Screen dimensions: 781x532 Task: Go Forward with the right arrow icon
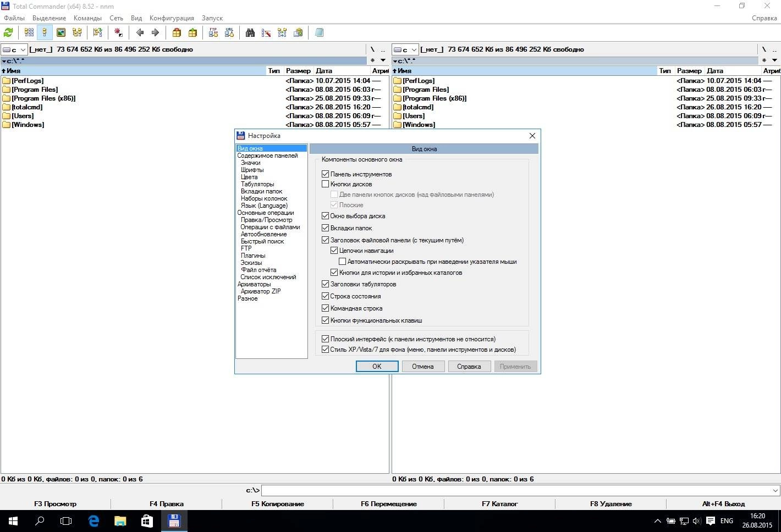point(155,32)
